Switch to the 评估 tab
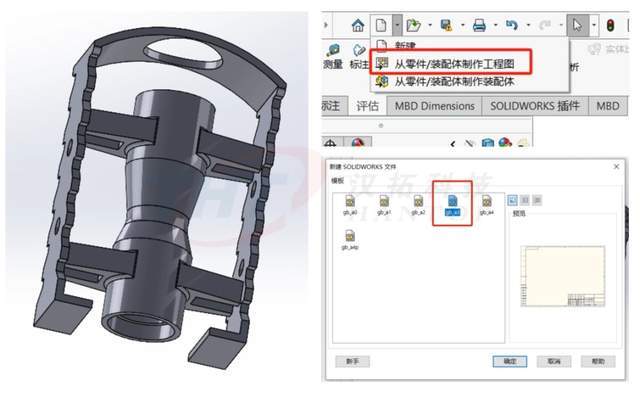The image size is (640, 398). click(x=367, y=106)
